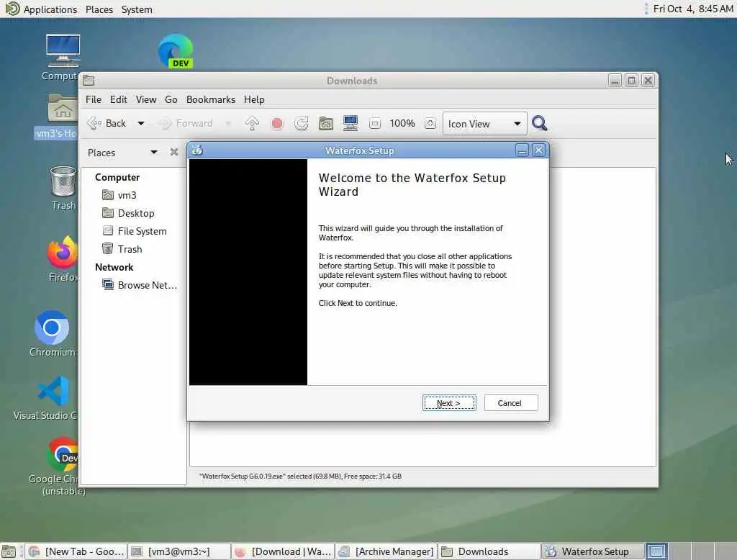Switch to New Tab Google taskbar item
Screen dimensions: 737x560
click(76, 551)
